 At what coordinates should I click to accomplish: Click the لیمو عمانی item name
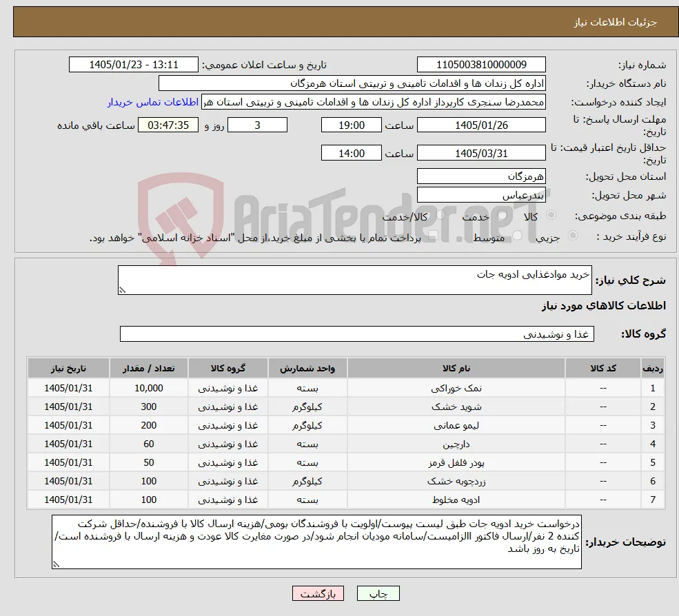pos(456,425)
